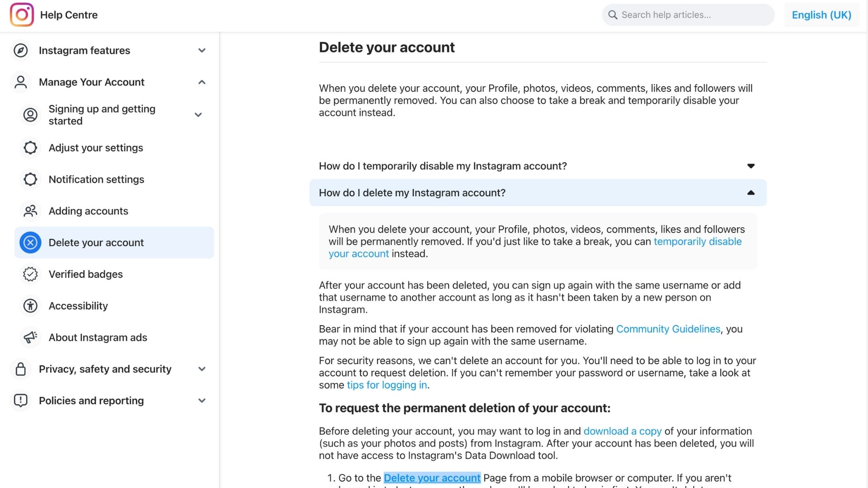This screenshot has width=868, height=488.
Task: Click the Instagram logo icon
Action: pos(22,14)
